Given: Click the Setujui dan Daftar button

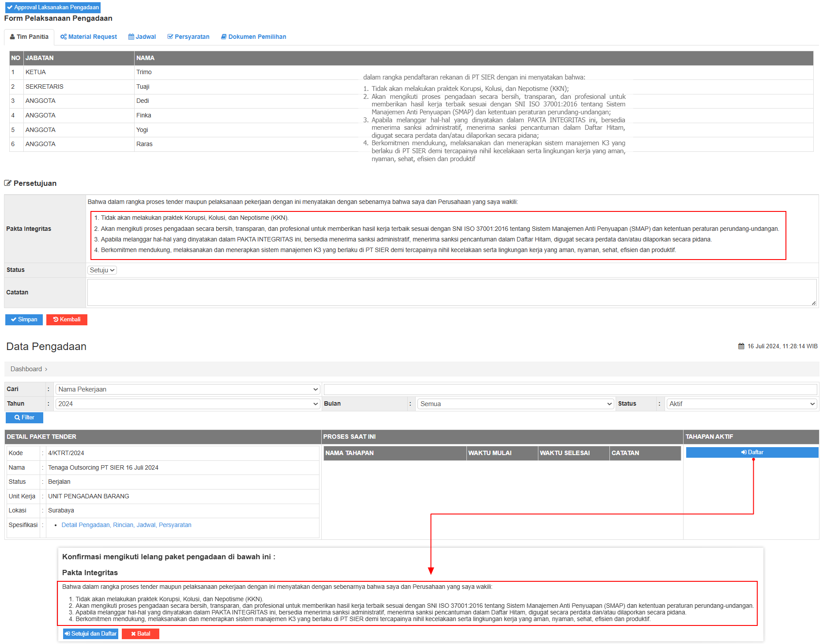Looking at the screenshot, I should point(90,634).
